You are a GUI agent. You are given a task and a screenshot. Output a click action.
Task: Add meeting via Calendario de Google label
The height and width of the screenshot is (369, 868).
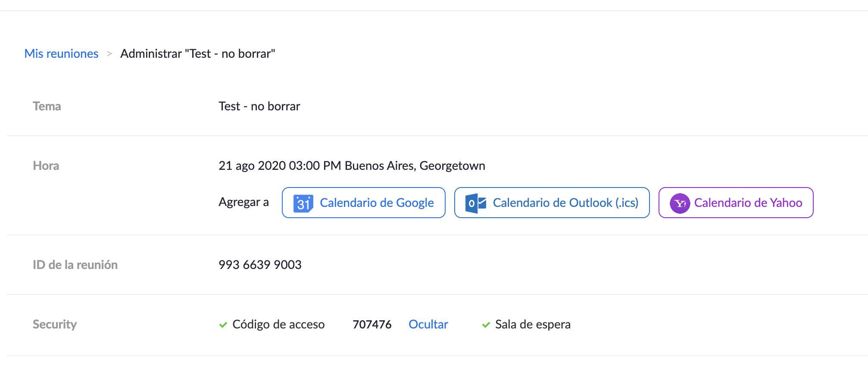tap(376, 203)
